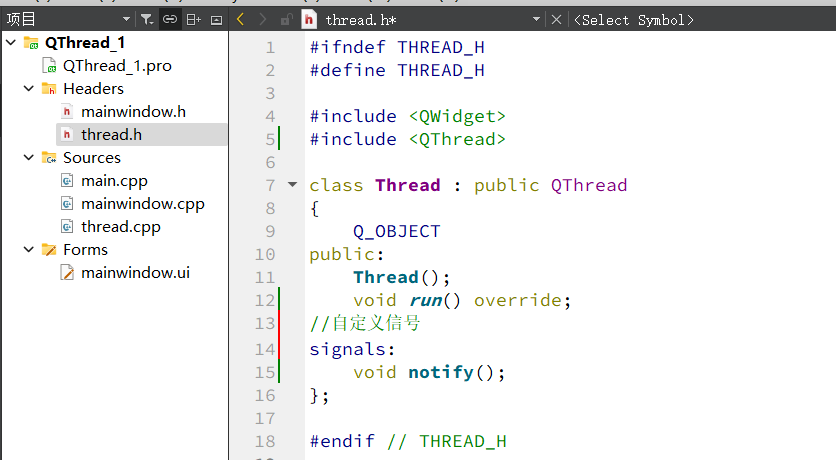The image size is (836, 460).
Task: Click the 'Q_OBJECT' macro
Action: [x=397, y=231]
